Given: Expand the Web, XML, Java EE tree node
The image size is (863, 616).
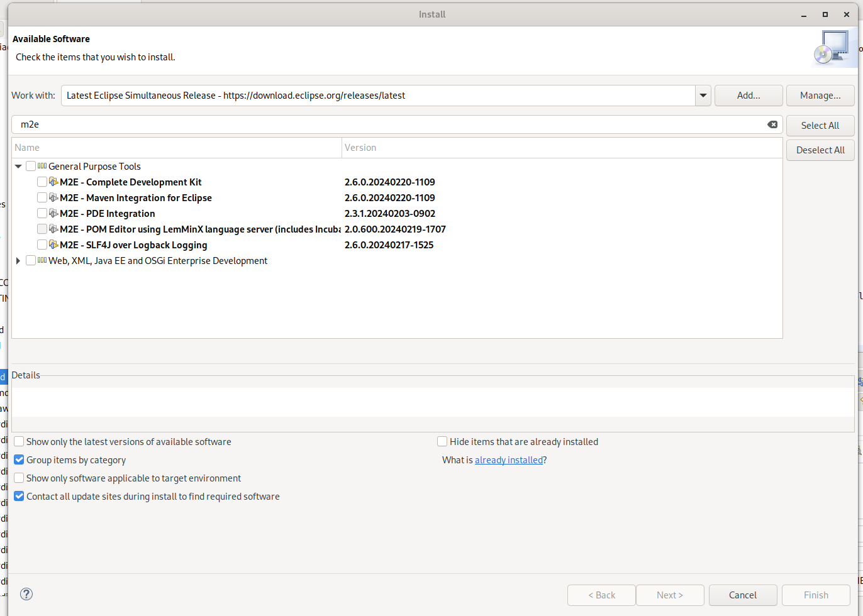Looking at the screenshot, I should coord(18,260).
